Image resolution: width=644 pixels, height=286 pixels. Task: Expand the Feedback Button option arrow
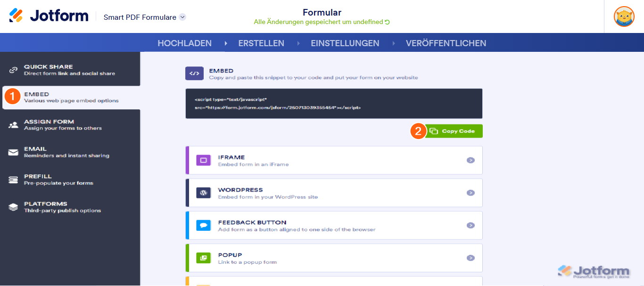pyautogui.click(x=471, y=225)
